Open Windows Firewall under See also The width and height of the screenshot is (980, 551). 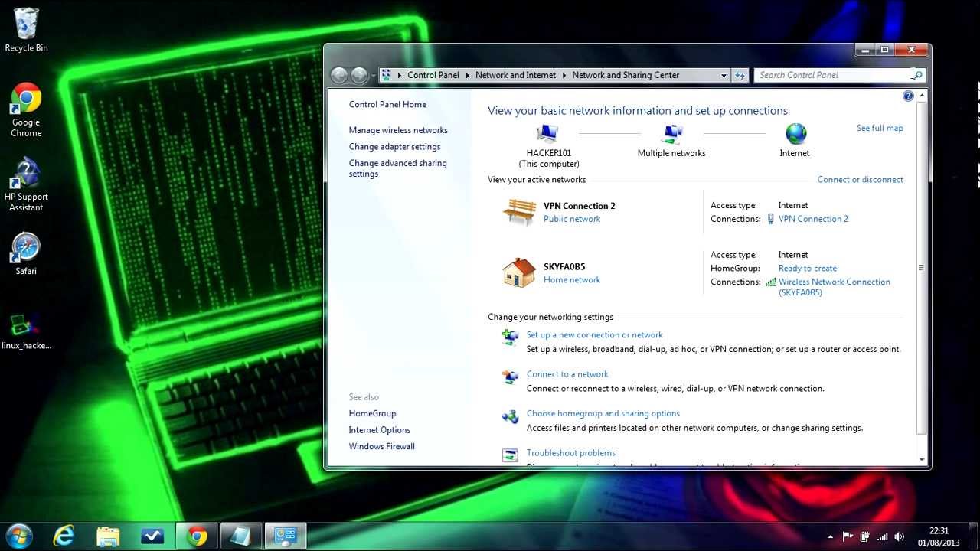381,447
